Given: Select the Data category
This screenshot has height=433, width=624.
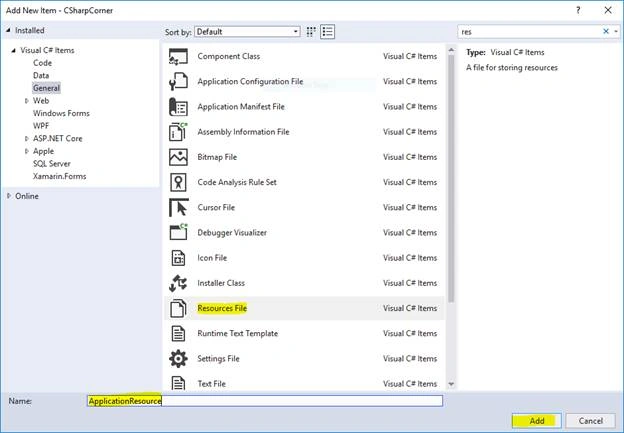Looking at the screenshot, I should click(41, 75).
